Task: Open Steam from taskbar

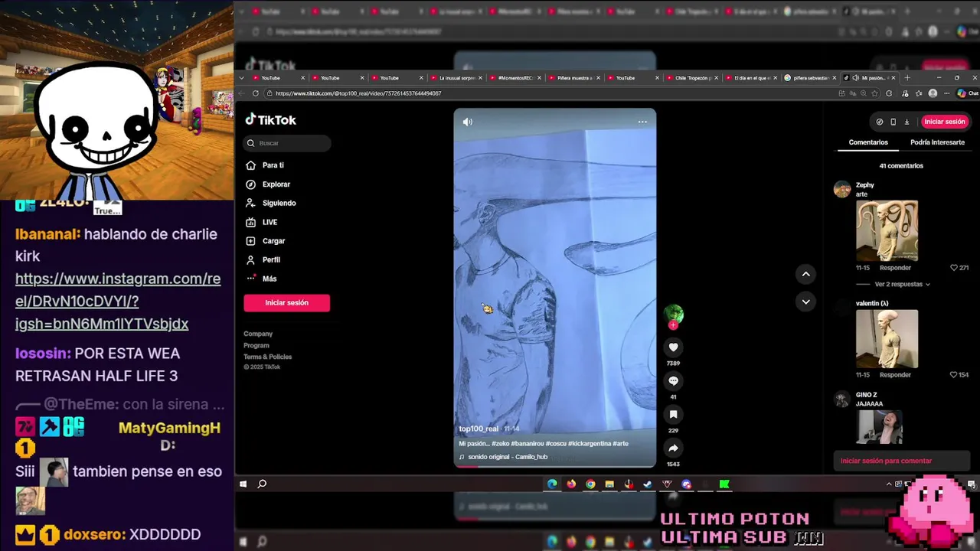Action: pos(648,484)
